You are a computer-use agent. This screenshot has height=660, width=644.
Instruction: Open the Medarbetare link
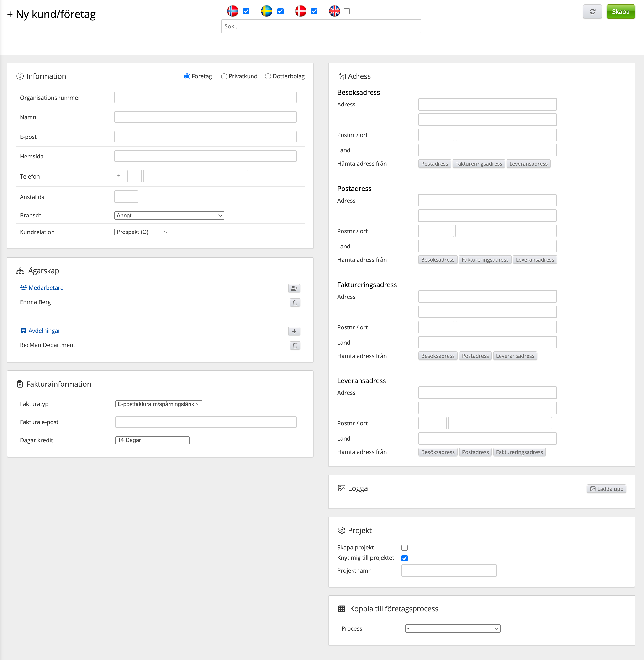pos(46,288)
